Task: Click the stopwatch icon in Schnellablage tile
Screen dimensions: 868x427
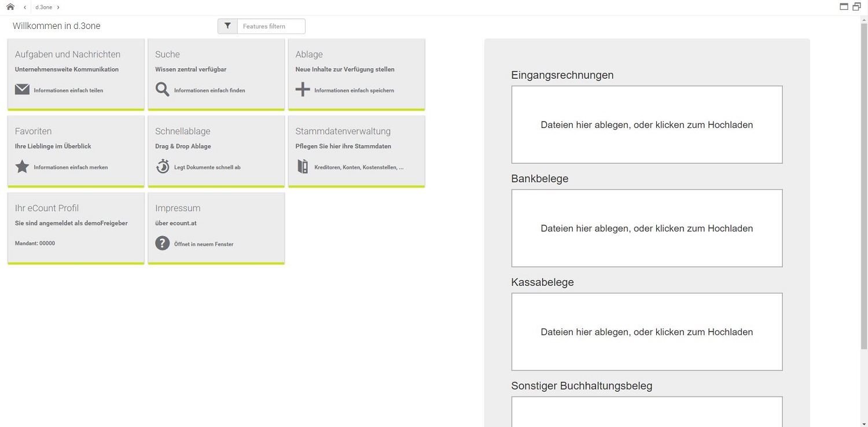Action: pyautogui.click(x=163, y=167)
